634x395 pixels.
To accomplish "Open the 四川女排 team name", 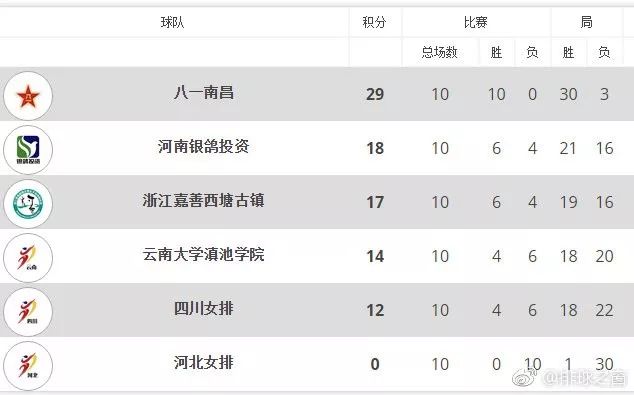I will [x=204, y=308].
